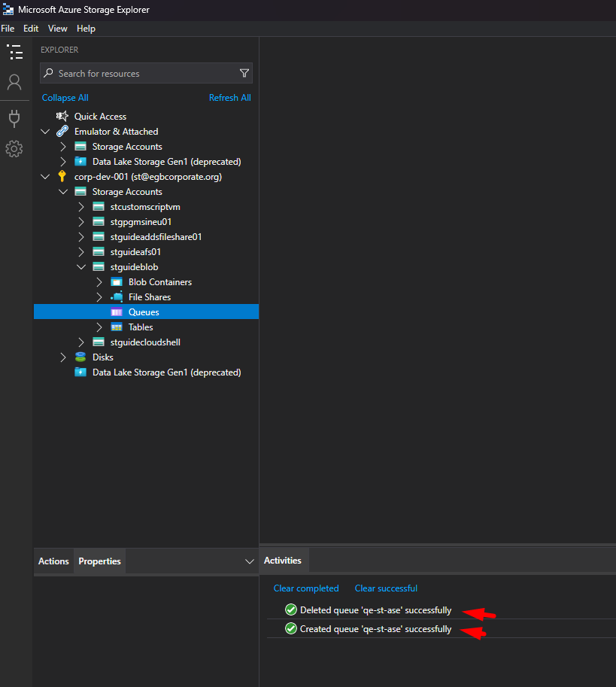Click the subscription key icon for corp-dev-001
Screen dimensions: 616x687
tap(62, 176)
